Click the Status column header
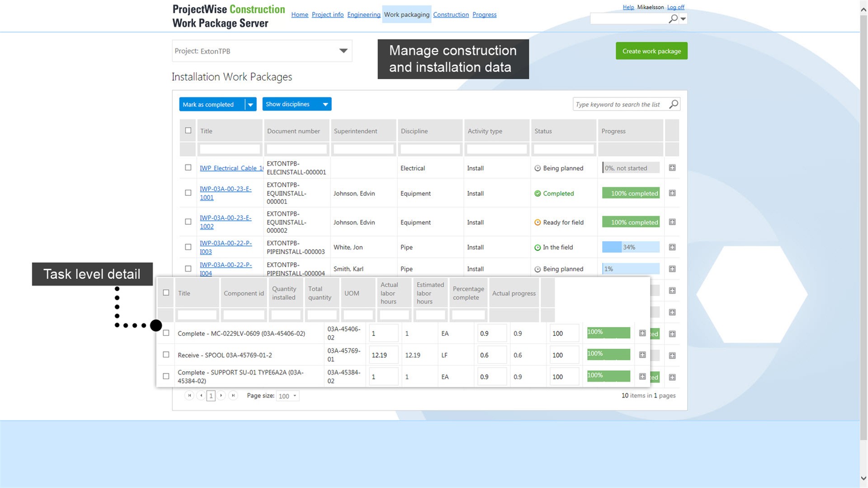 point(563,131)
